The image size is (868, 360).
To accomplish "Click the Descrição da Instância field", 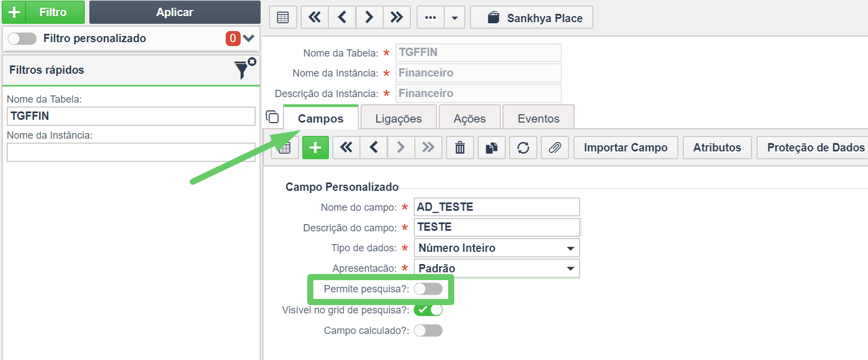I will point(478,93).
